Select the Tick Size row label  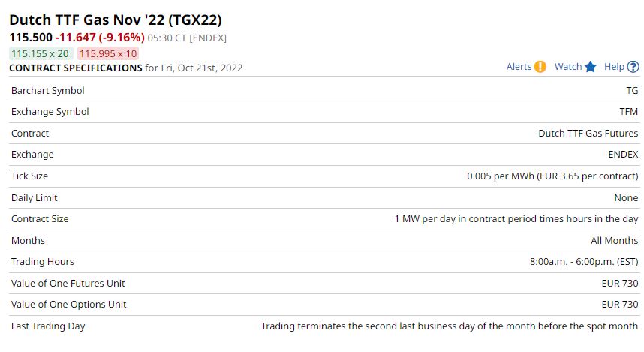(x=30, y=176)
